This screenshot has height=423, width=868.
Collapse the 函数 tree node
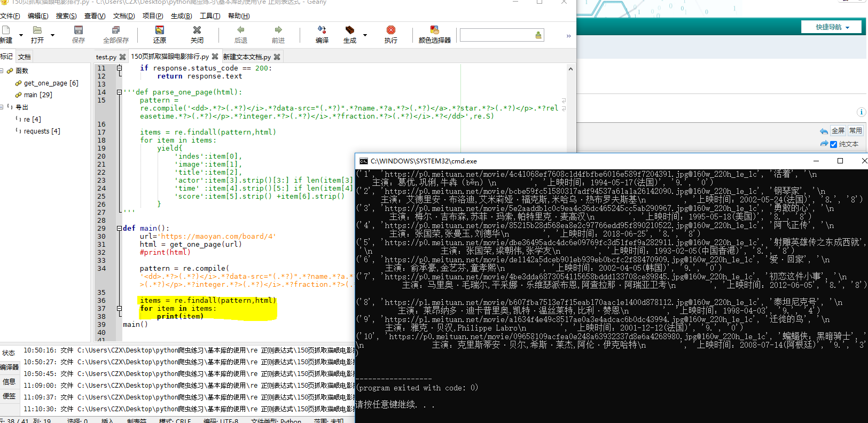tap(2, 70)
